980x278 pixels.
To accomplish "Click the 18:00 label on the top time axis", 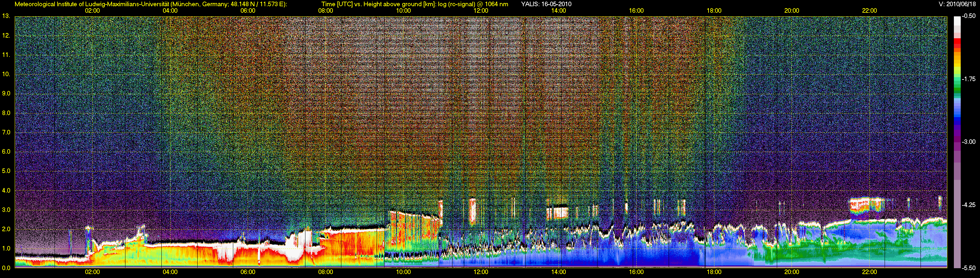I will click(x=714, y=11).
